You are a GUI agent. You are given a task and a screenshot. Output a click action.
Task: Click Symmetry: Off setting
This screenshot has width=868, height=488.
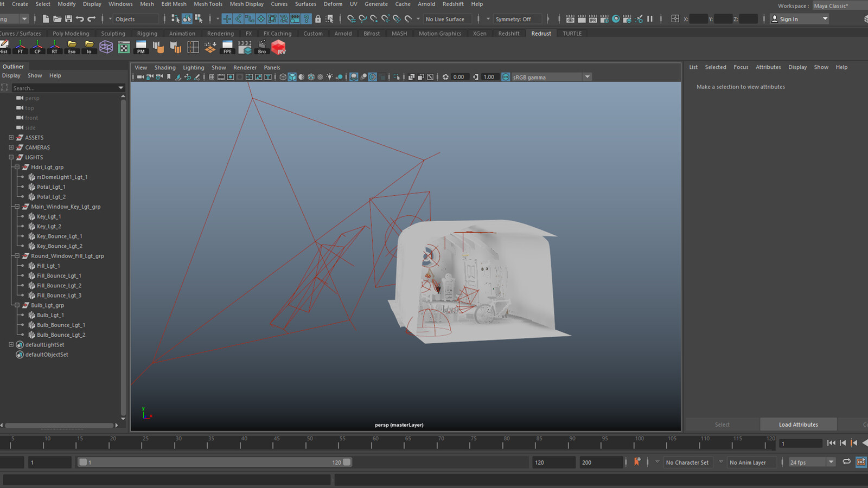[x=518, y=19]
